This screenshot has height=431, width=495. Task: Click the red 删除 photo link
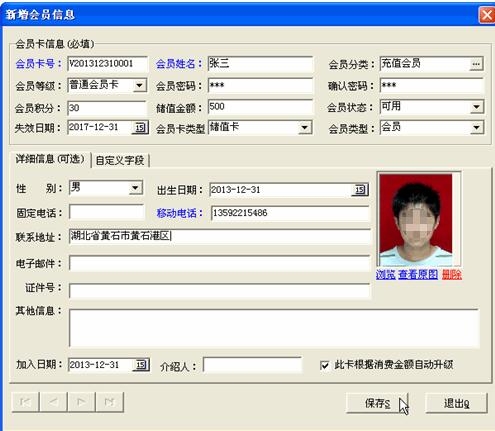(452, 275)
